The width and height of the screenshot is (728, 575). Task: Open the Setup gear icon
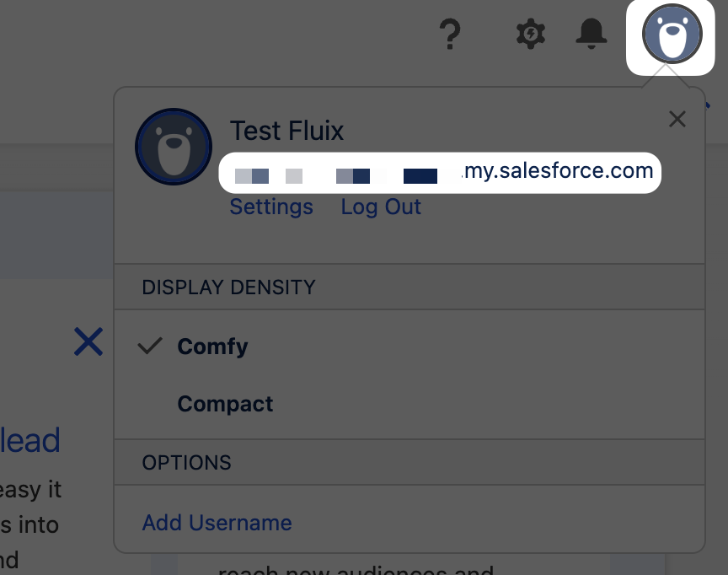530,35
